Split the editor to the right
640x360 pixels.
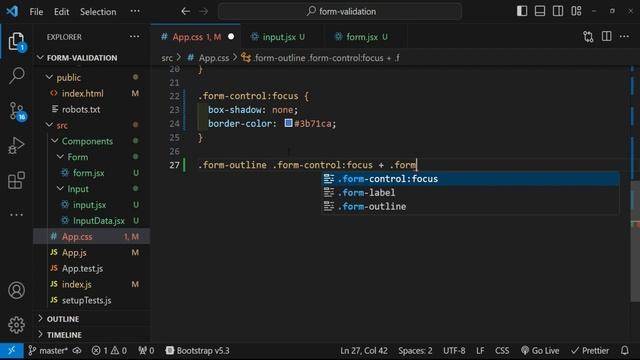[x=607, y=36]
